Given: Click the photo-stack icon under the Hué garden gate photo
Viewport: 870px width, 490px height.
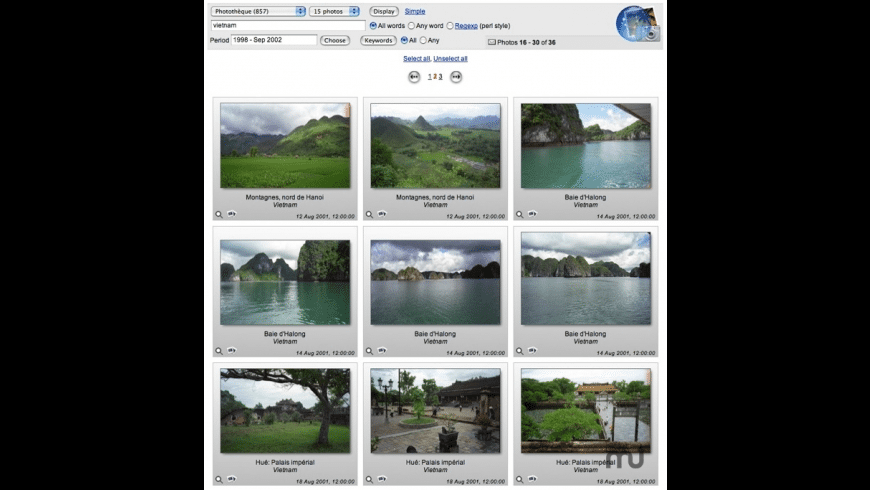Looking at the screenshot, I should (x=532, y=479).
